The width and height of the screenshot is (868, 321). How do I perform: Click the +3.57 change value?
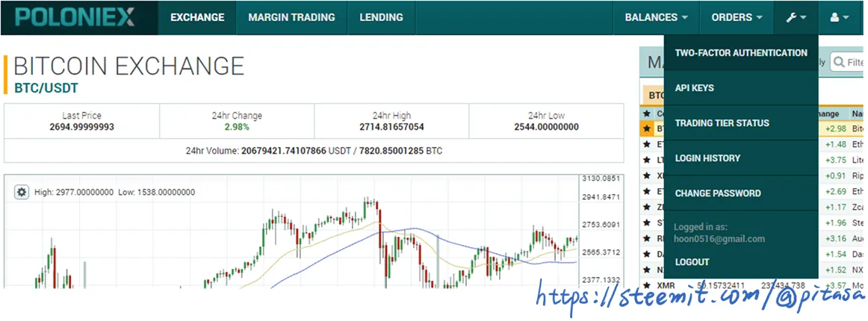tap(835, 286)
